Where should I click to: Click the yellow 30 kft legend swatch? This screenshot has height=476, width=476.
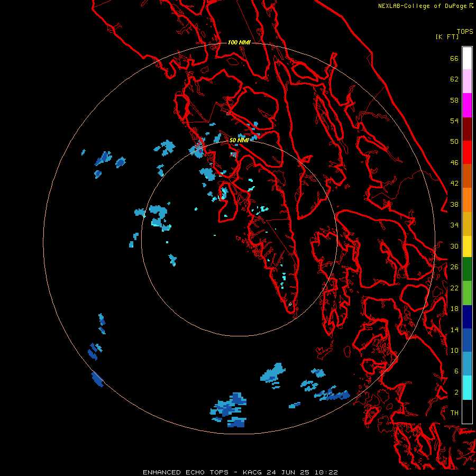[467, 246]
